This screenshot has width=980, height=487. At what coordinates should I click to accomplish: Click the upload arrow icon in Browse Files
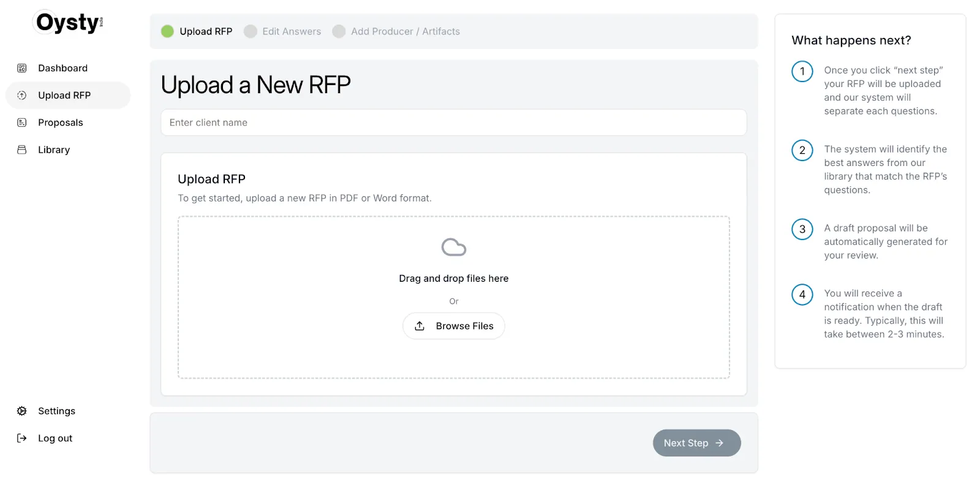pyautogui.click(x=420, y=326)
